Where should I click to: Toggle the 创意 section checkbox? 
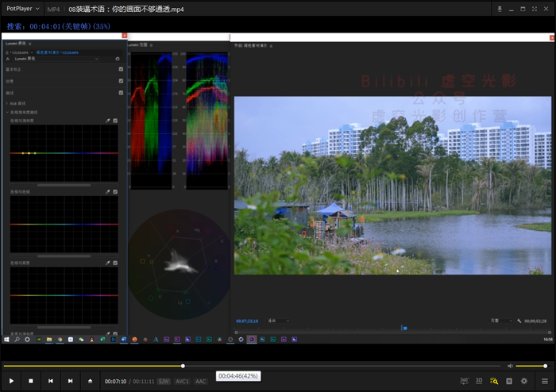121,80
